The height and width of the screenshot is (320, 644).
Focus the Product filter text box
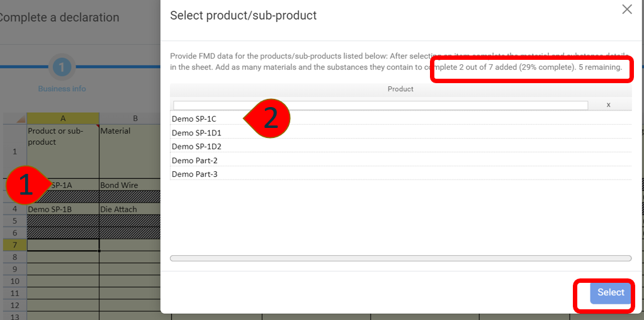tap(380, 105)
